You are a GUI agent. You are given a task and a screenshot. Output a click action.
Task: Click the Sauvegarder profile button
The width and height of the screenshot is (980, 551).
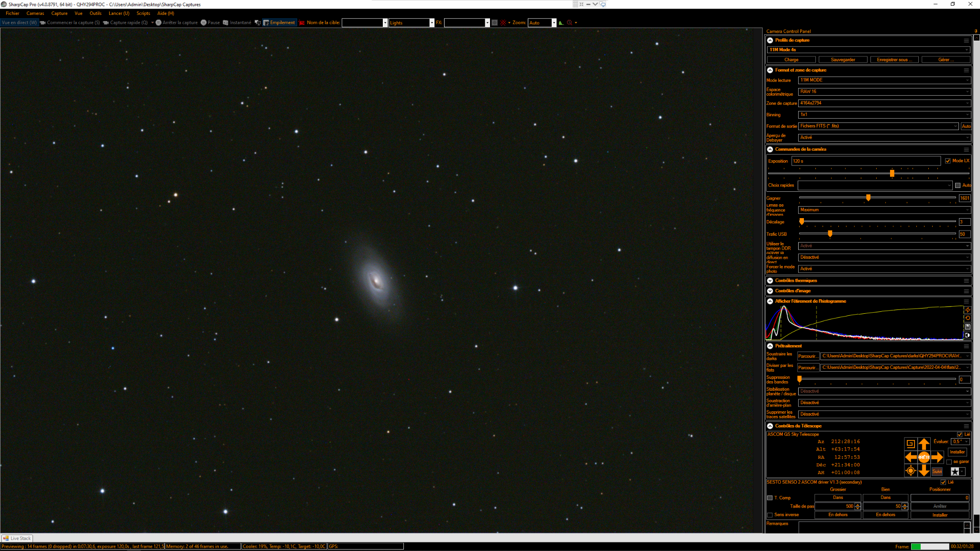tap(843, 60)
